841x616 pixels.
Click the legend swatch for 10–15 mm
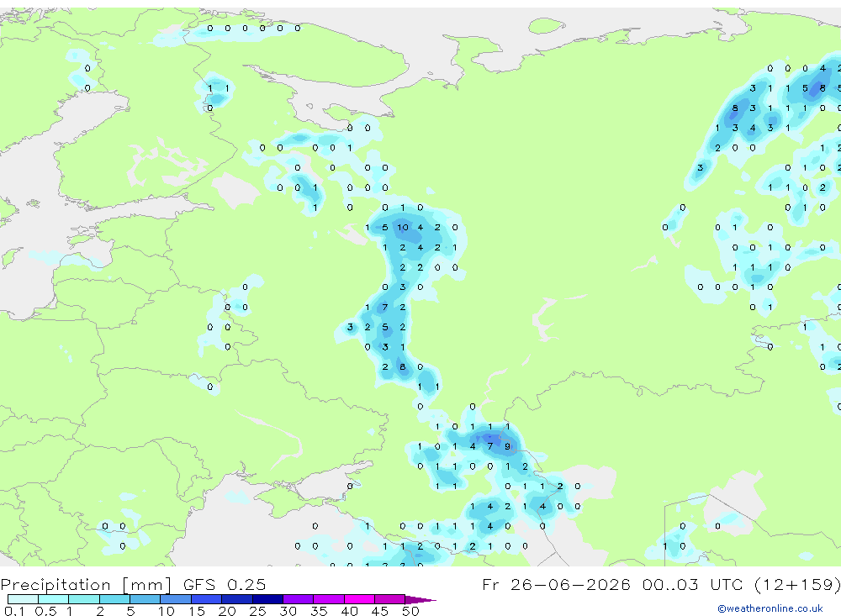(176, 599)
